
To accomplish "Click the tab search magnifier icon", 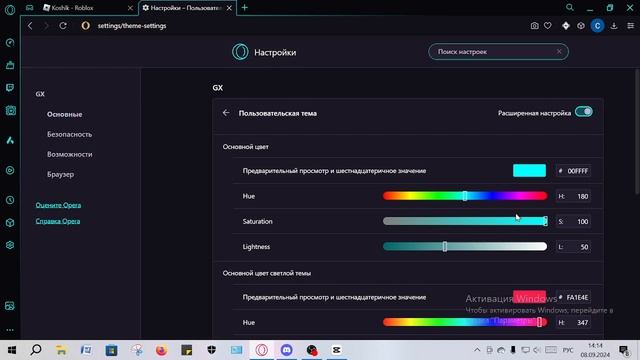I will point(570,7).
